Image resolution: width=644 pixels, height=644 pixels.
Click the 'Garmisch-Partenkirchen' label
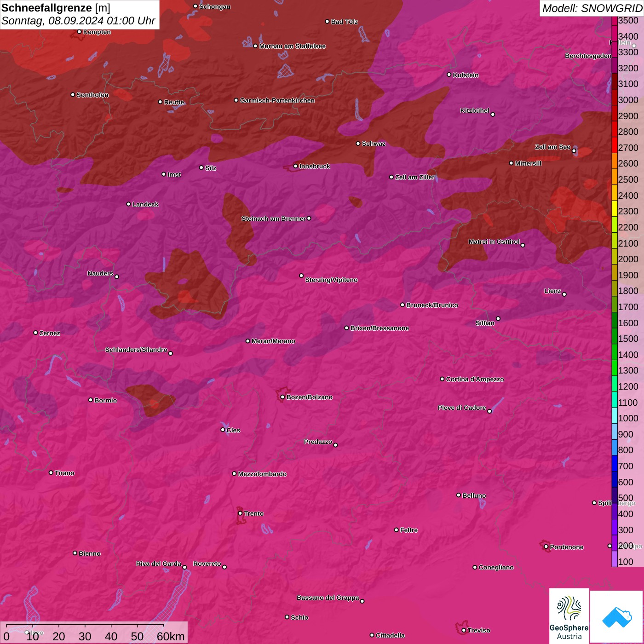click(277, 100)
